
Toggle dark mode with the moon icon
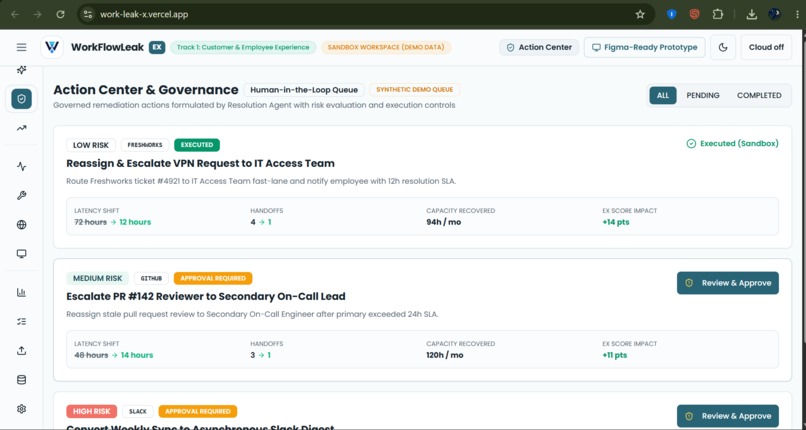[723, 47]
